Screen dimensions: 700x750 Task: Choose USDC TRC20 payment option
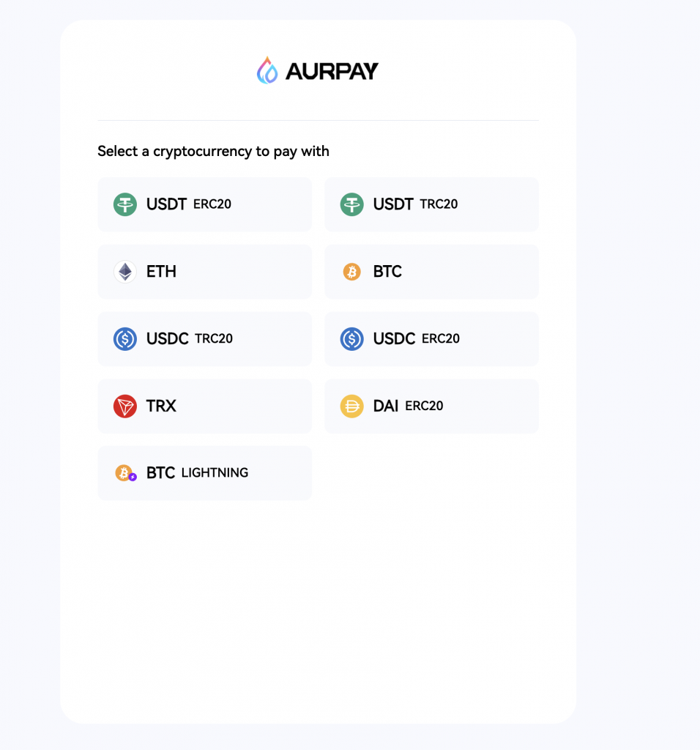click(x=204, y=338)
